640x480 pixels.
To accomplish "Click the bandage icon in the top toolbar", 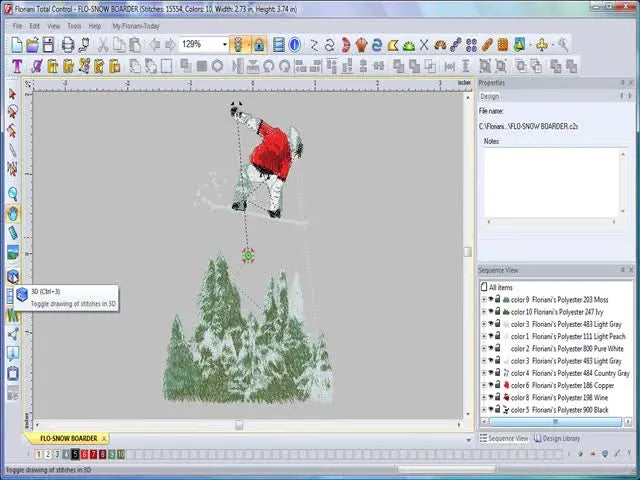I will click(487, 44).
